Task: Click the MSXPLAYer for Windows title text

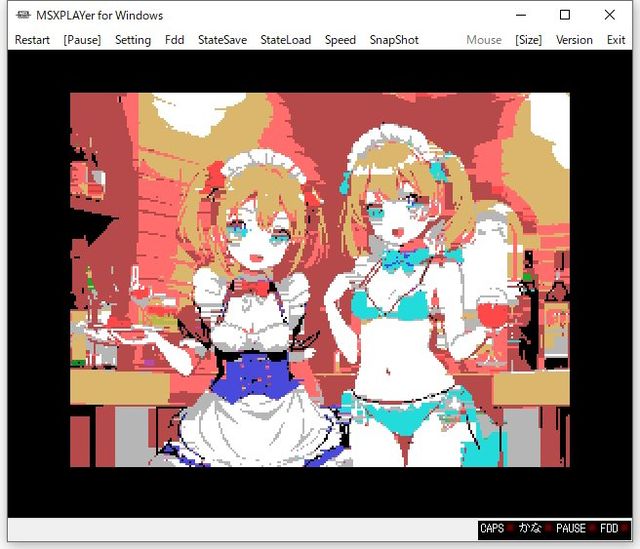Action: click(100, 16)
